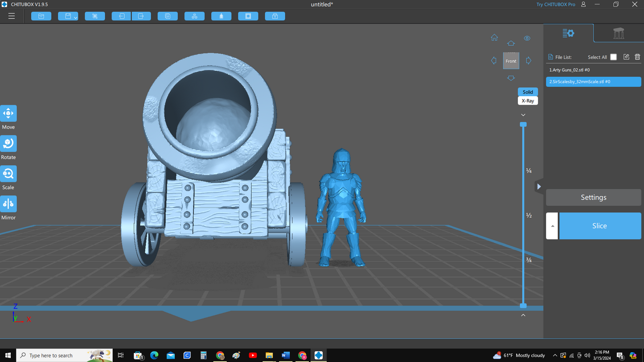This screenshot has height=362, width=644.
Task: Click the Open File folder icon
Action: pyautogui.click(x=41, y=16)
